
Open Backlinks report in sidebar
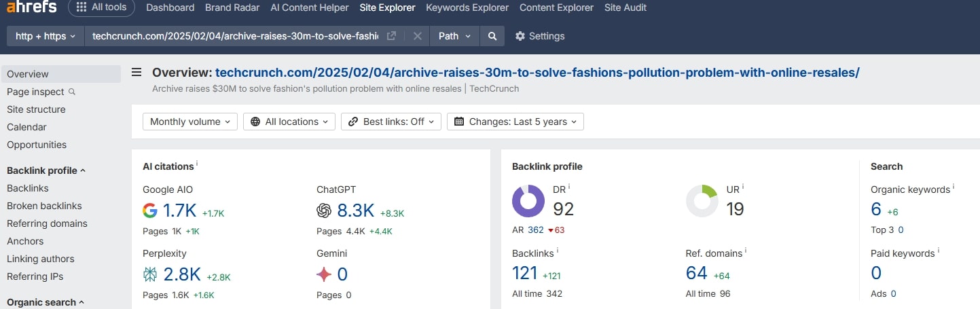28,188
